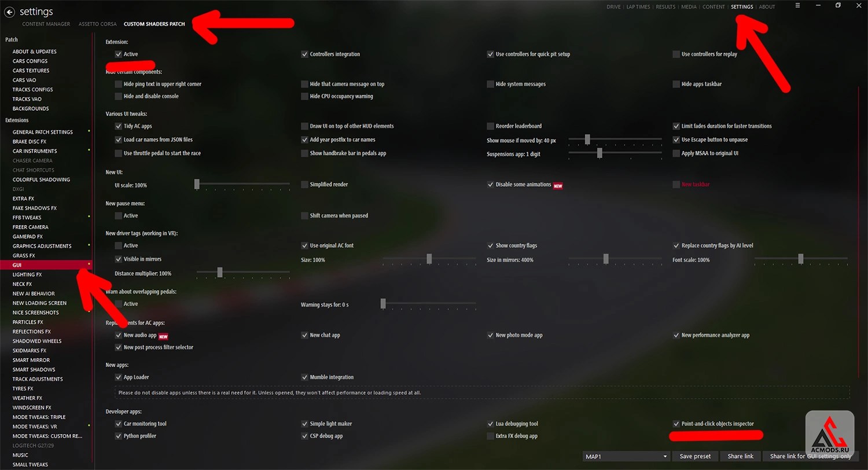Enable Hide apps taskbar checkbox
The image size is (868, 470).
pyautogui.click(x=676, y=84)
